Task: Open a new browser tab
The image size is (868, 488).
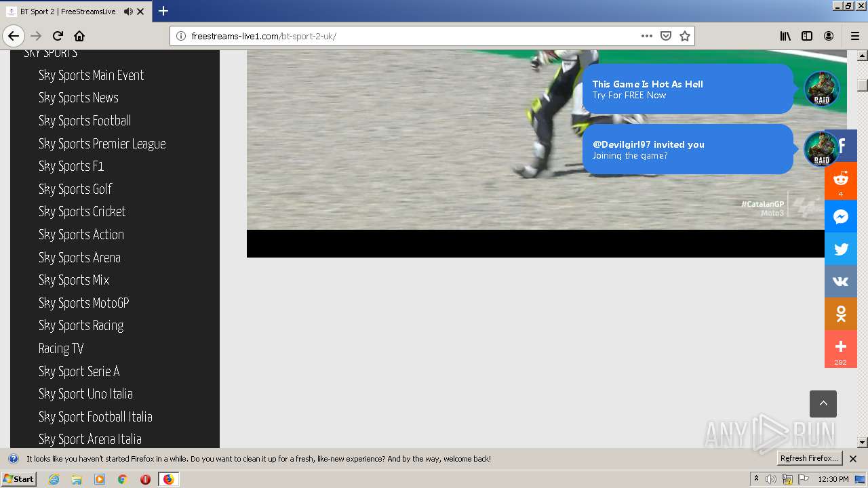Action: coord(163,11)
